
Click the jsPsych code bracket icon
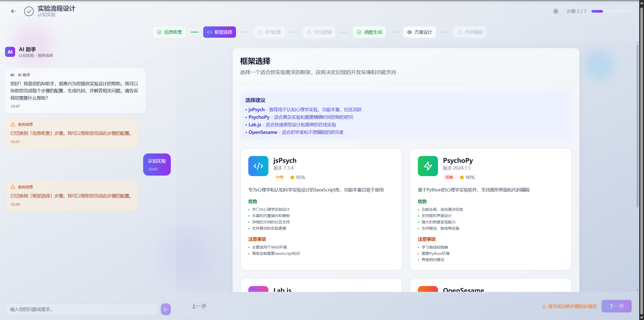click(x=258, y=166)
